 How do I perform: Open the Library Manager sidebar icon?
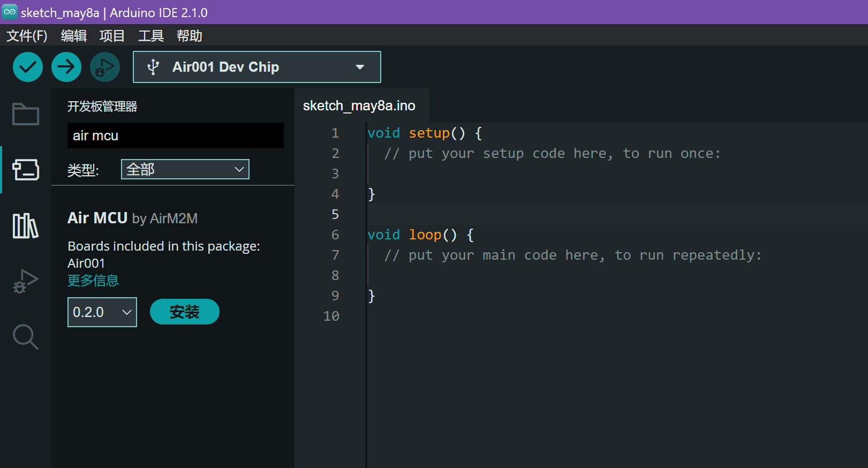(26, 225)
